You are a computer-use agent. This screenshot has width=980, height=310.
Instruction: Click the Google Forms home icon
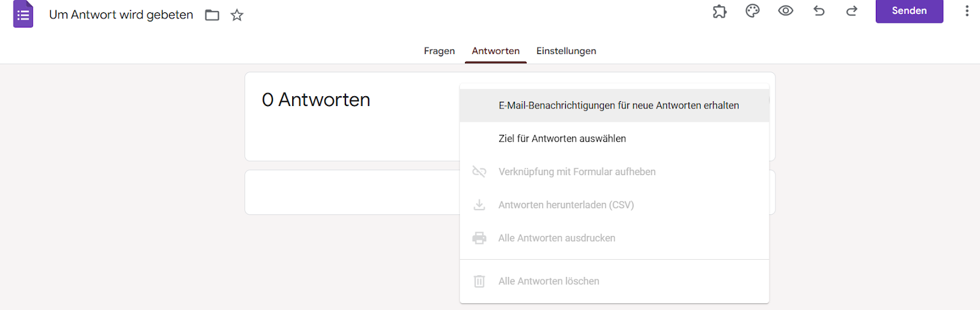(23, 14)
